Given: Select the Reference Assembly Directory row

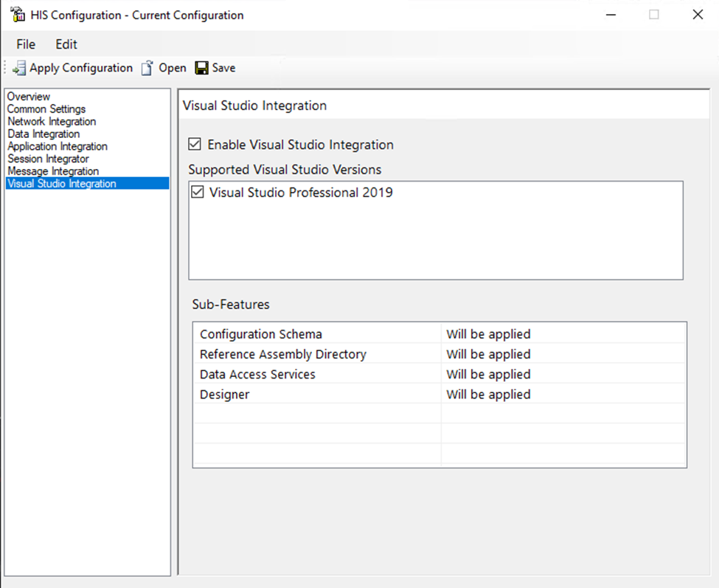Looking at the screenshot, I should (x=440, y=354).
